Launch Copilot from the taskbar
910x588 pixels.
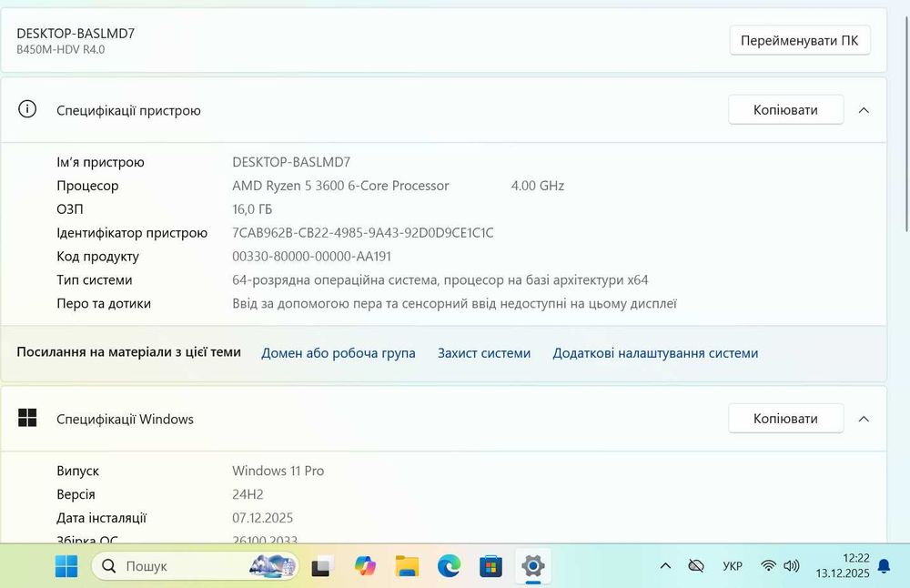[365, 566]
